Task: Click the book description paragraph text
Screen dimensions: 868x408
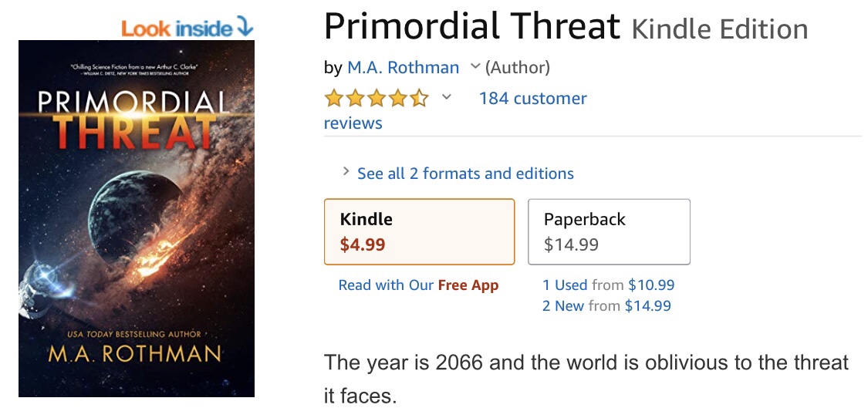Action: tap(586, 379)
